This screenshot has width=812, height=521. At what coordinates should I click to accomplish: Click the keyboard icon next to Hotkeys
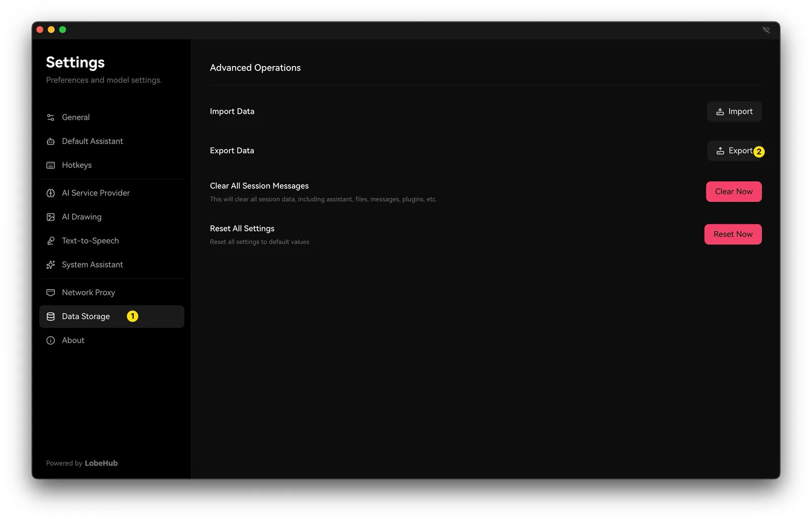point(51,165)
